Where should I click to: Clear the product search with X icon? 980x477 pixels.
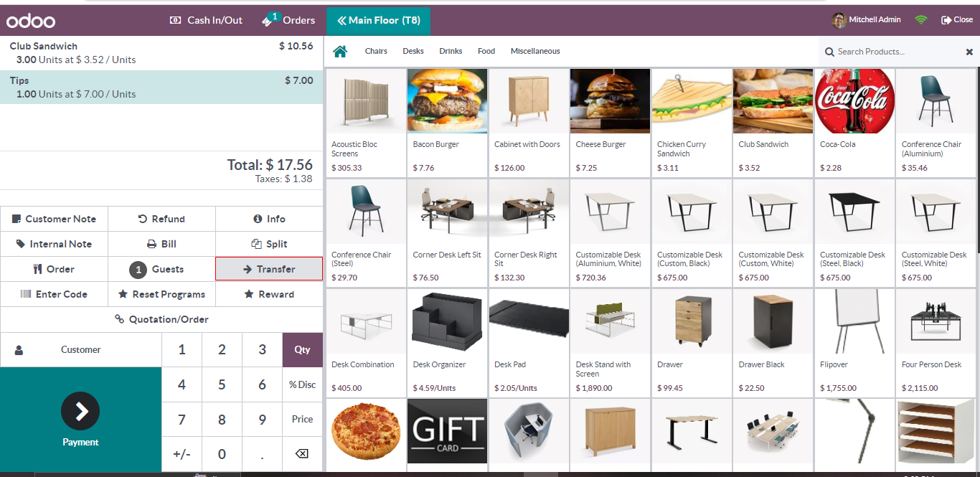[969, 52]
